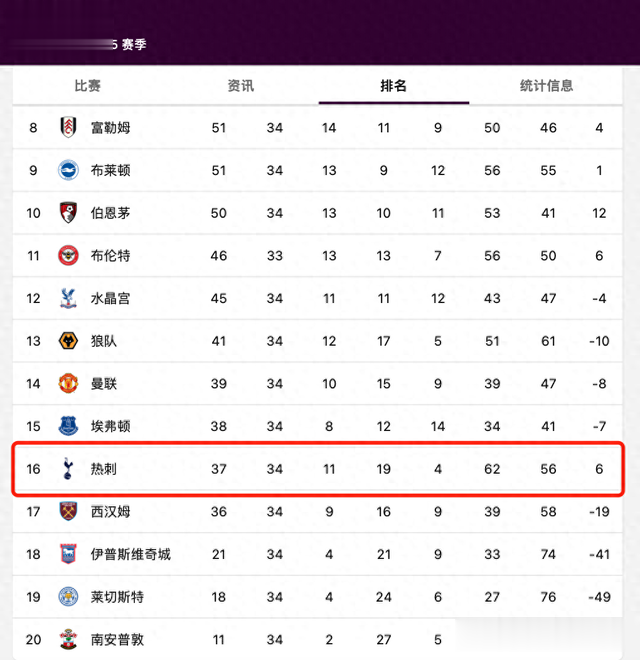This screenshot has height=660, width=640.
Task: Click the Bournemouth club crest icon
Action: [68, 213]
